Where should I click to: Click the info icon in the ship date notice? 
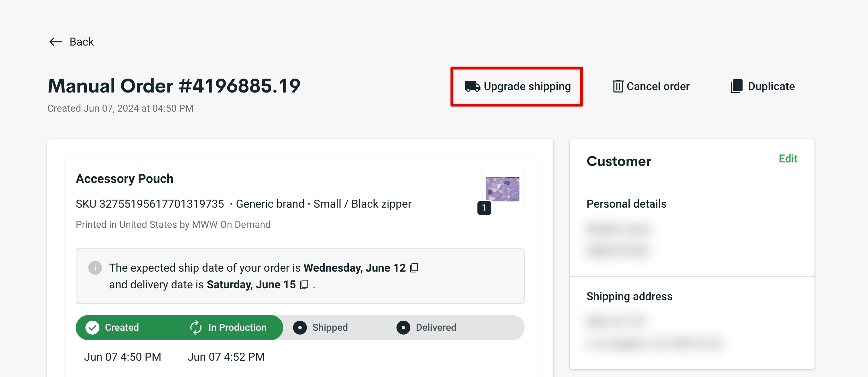point(95,268)
